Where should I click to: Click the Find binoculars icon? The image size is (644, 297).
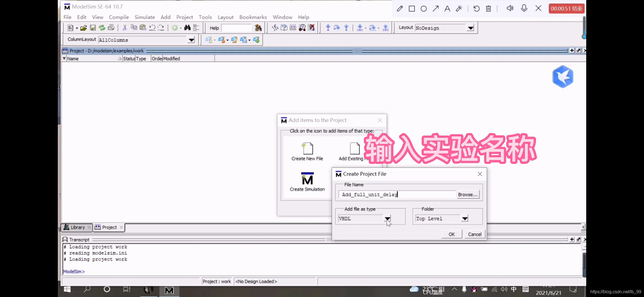pyautogui.click(x=187, y=28)
